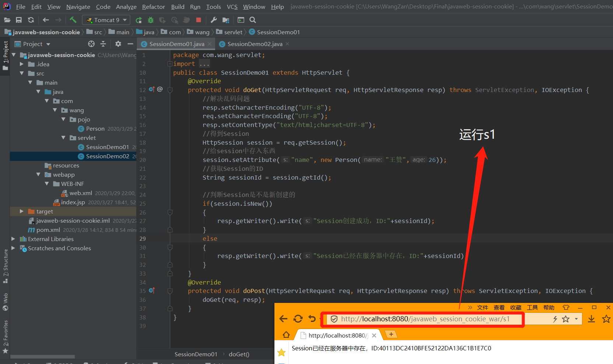
Task: Click the browser address bar URL
Action: 425,319
